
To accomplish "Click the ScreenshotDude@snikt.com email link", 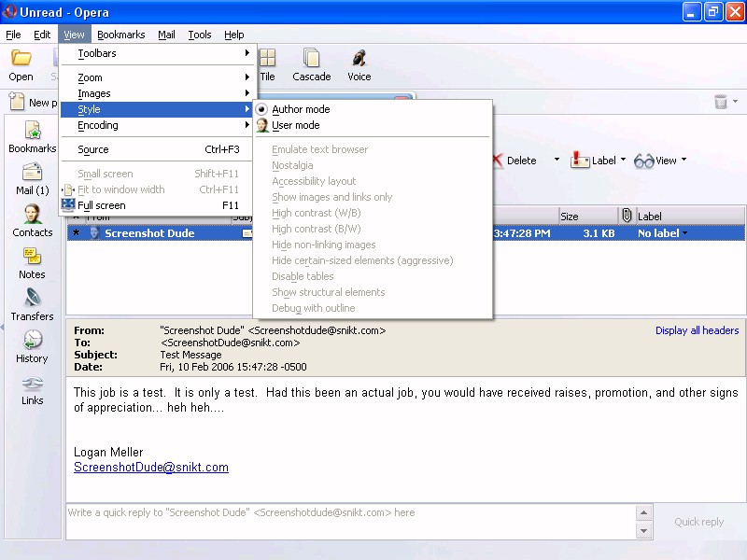I will pyautogui.click(x=151, y=467).
